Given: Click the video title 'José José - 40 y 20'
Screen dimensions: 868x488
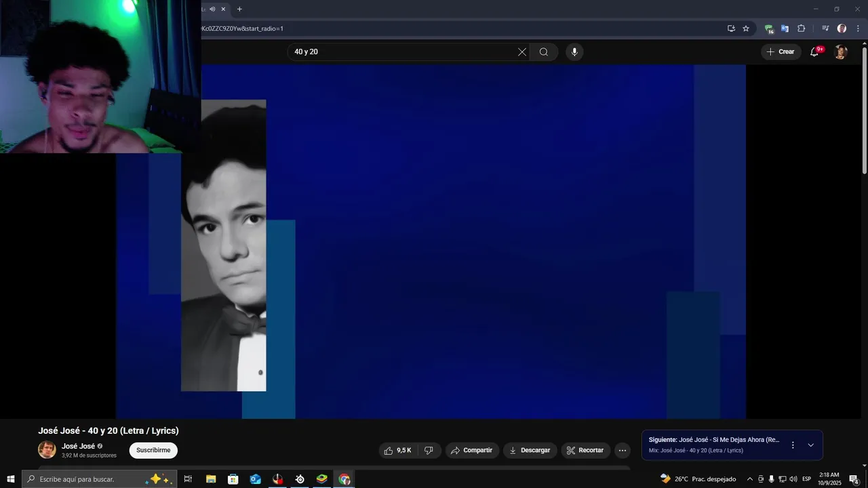Looking at the screenshot, I should (108, 431).
